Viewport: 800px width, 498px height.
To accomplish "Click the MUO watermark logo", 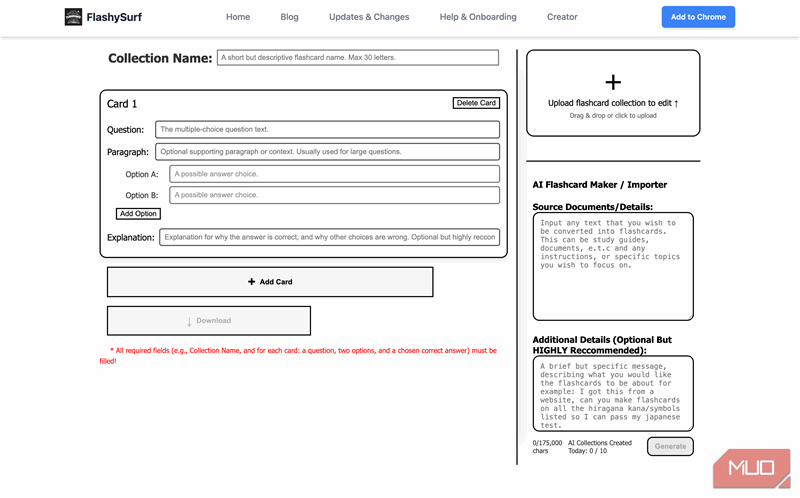I will (x=752, y=468).
